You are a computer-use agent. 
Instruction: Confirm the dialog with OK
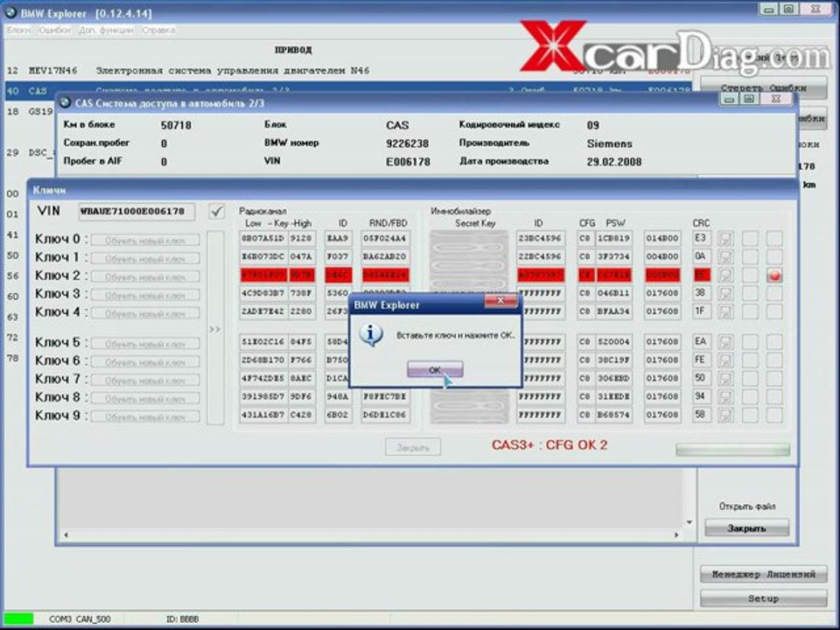(435, 369)
